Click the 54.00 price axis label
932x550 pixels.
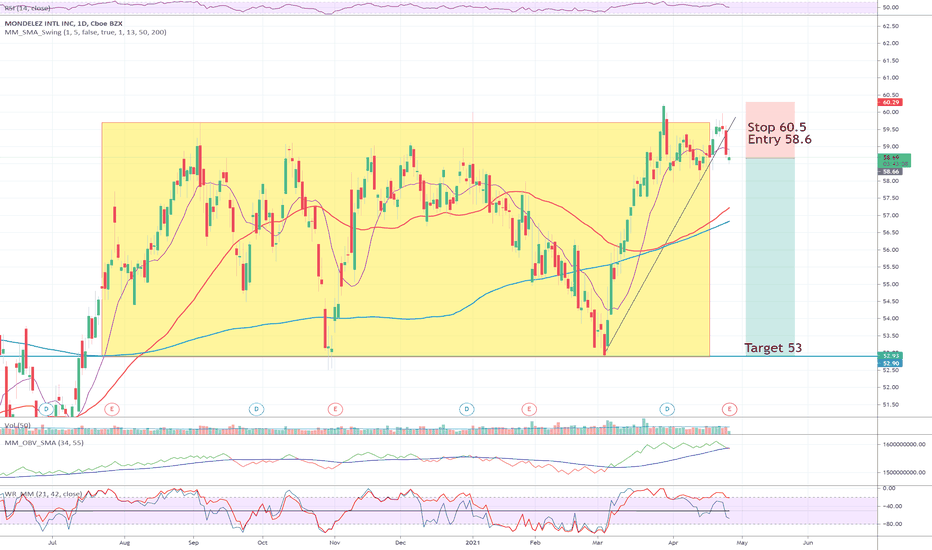891,319
